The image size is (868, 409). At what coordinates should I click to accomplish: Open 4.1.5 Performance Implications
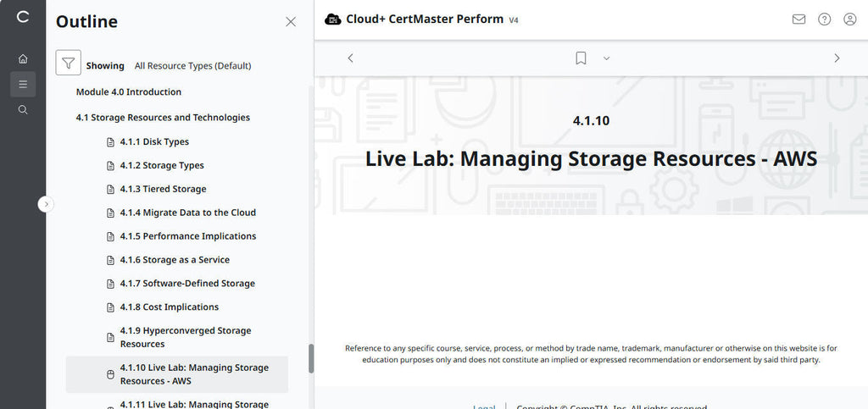pos(187,236)
